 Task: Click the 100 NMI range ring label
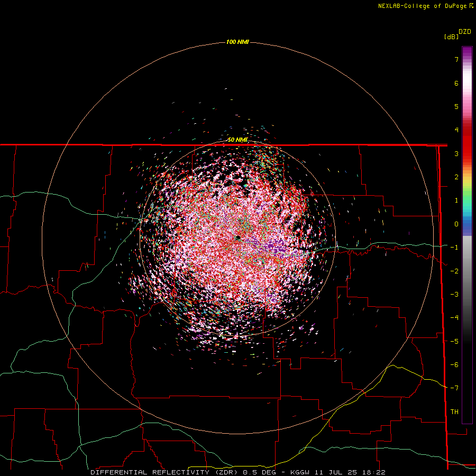237,42
